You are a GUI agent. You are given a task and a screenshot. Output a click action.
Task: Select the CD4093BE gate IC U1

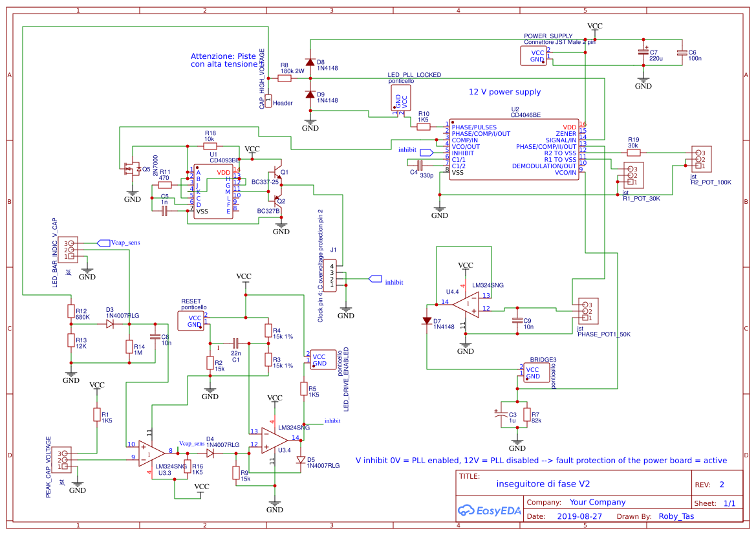[x=213, y=191]
